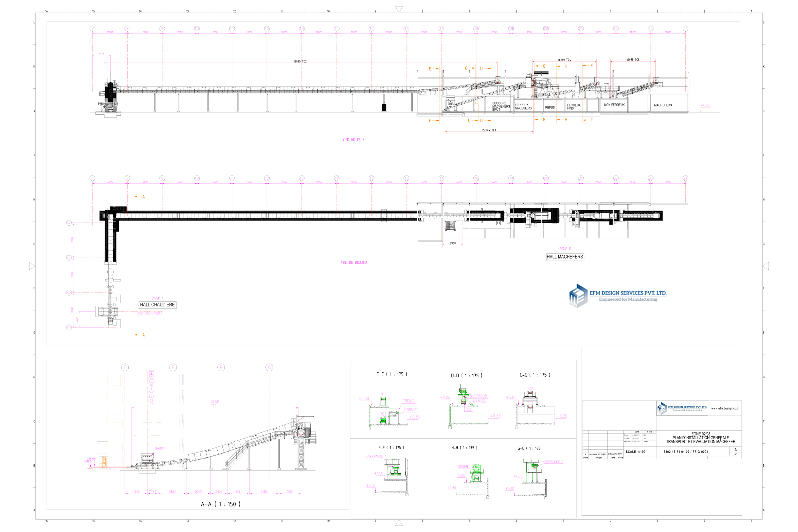Click the VUE DE FACE title

(x=353, y=140)
